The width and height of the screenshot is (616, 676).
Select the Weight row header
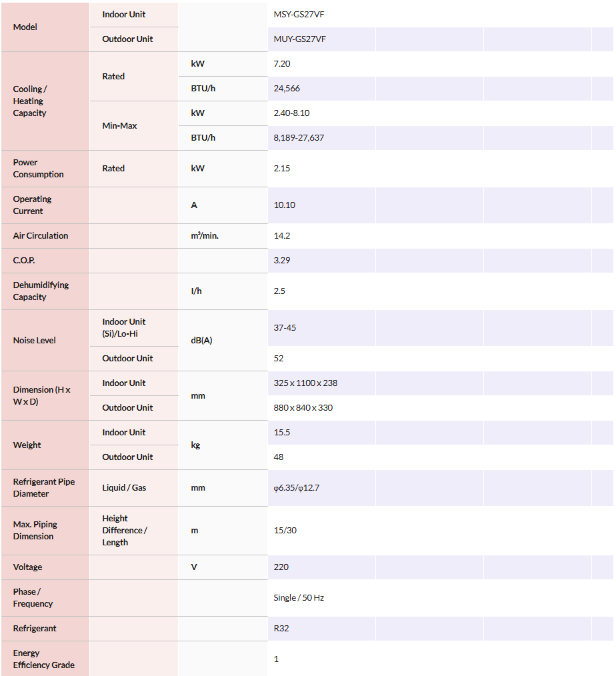click(27, 445)
